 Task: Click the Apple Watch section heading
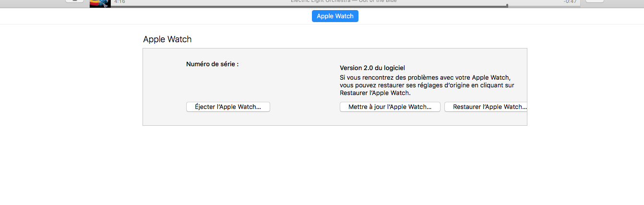coord(167,39)
